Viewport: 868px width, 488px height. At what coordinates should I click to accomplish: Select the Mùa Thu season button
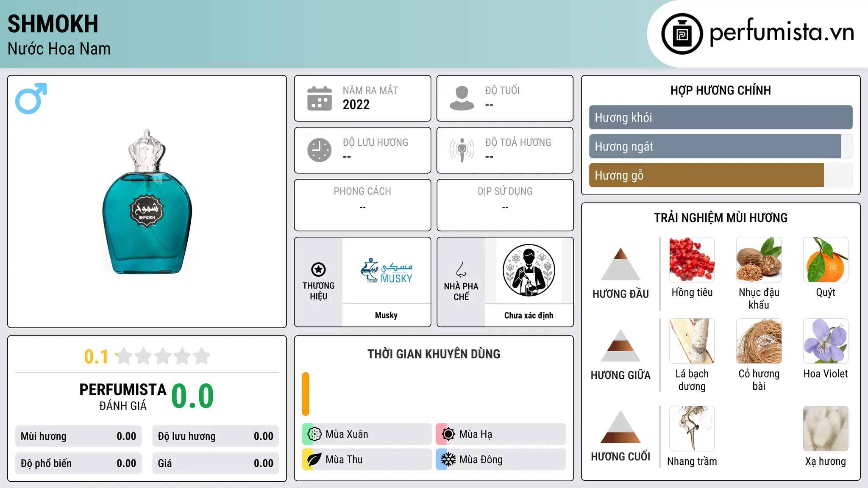click(367, 460)
